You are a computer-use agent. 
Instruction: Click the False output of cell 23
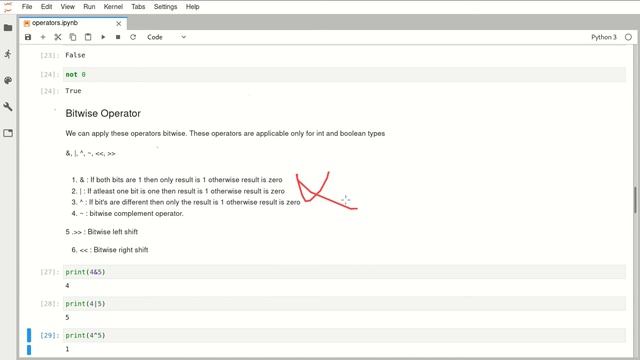tap(75, 55)
